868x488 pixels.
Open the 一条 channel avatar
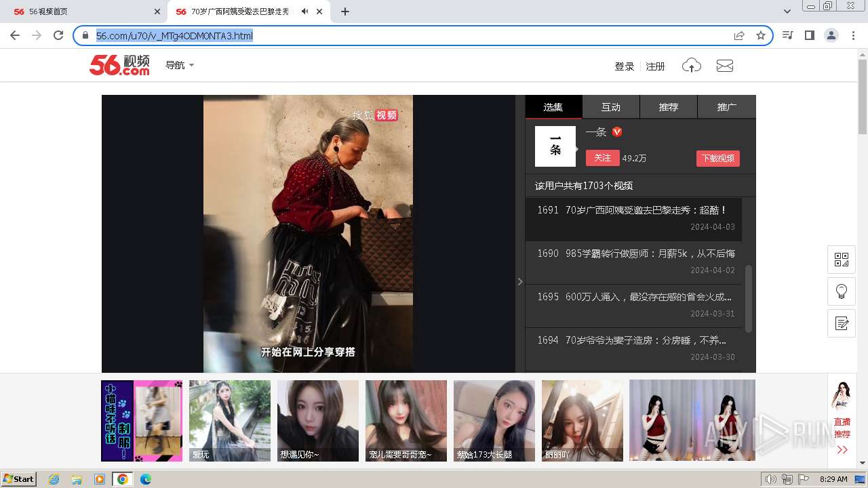pos(555,146)
